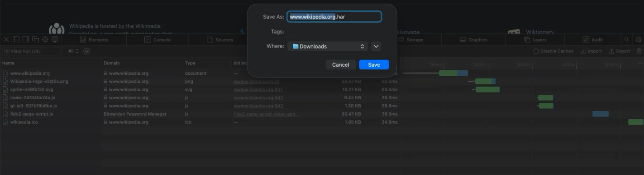Select fido2-page-script.js resource row

[322, 114]
